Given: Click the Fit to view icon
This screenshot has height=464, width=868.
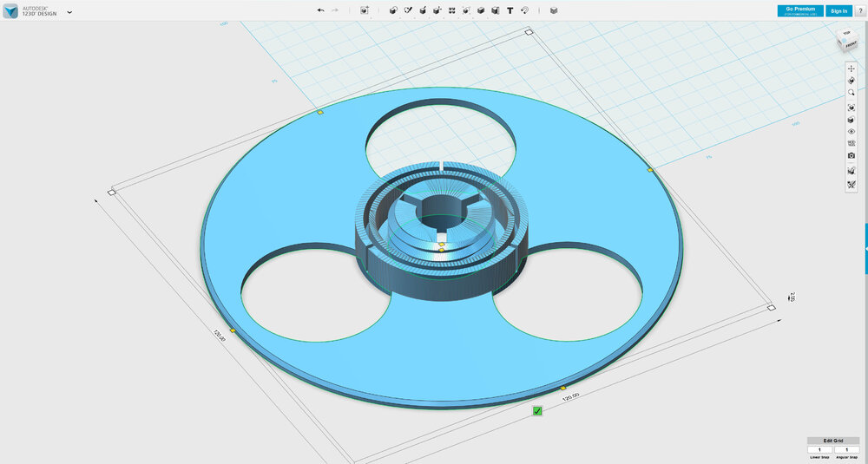Looking at the screenshot, I should [x=852, y=107].
